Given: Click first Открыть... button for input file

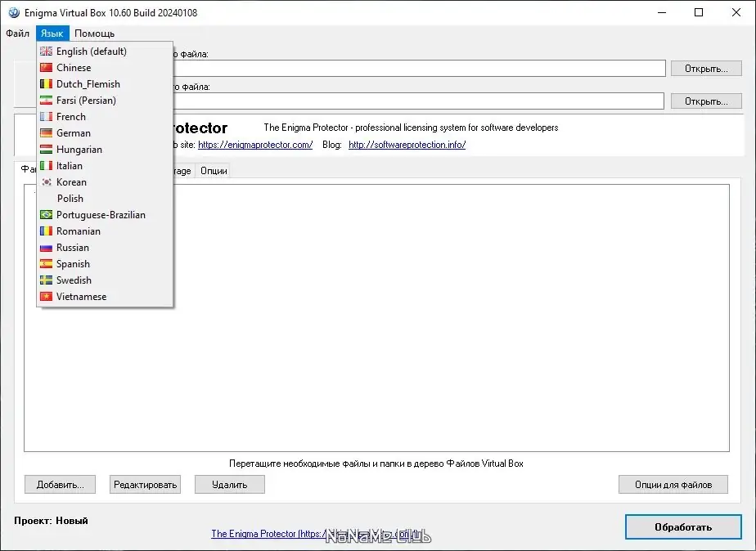Looking at the screenshot, I should pos(706,69).
